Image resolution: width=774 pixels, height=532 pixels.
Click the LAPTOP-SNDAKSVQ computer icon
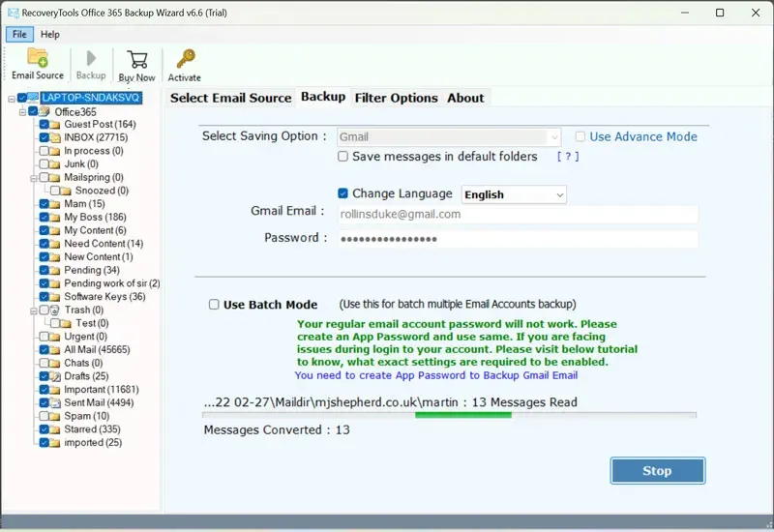[x=33, y=98]
